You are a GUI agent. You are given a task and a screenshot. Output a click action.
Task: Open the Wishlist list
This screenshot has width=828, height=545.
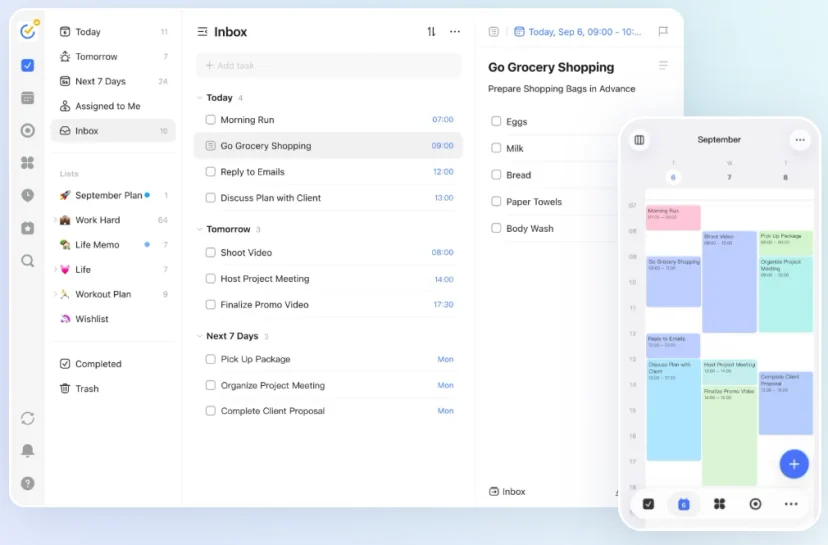(113, 319)
